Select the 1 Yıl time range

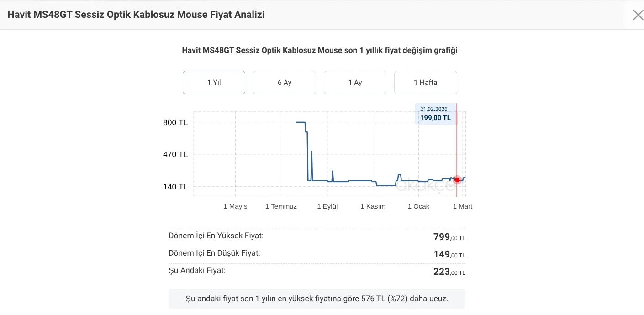pyautogui.click(x=214, y=83)
